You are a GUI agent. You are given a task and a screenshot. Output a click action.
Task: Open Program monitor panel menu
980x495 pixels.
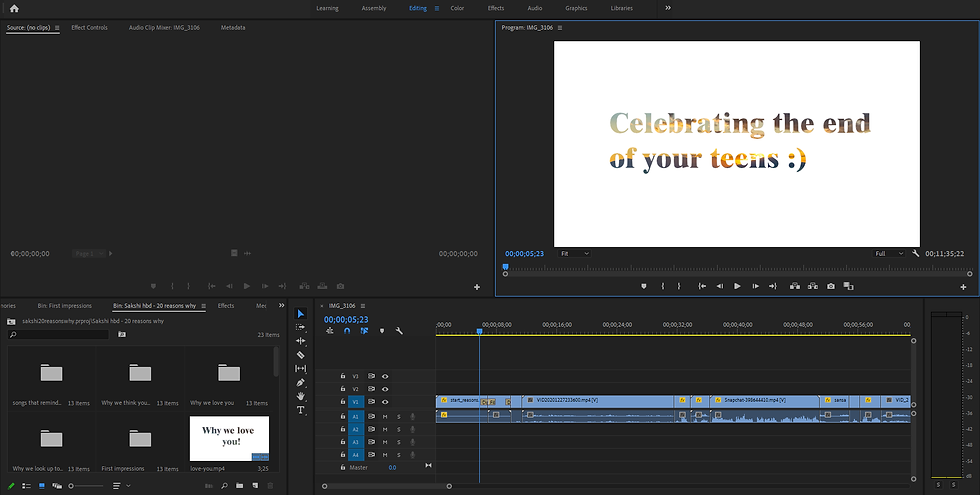click(560, 28)
